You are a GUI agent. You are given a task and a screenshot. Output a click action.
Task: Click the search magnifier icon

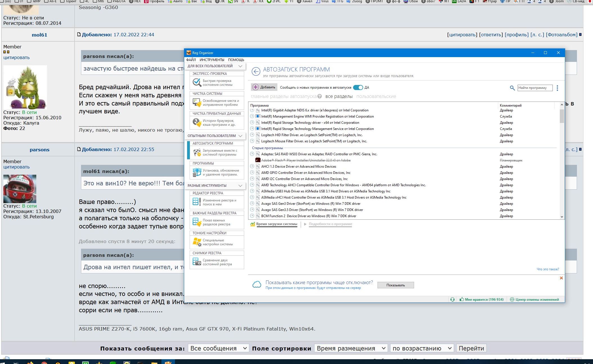tap(512, 88)
